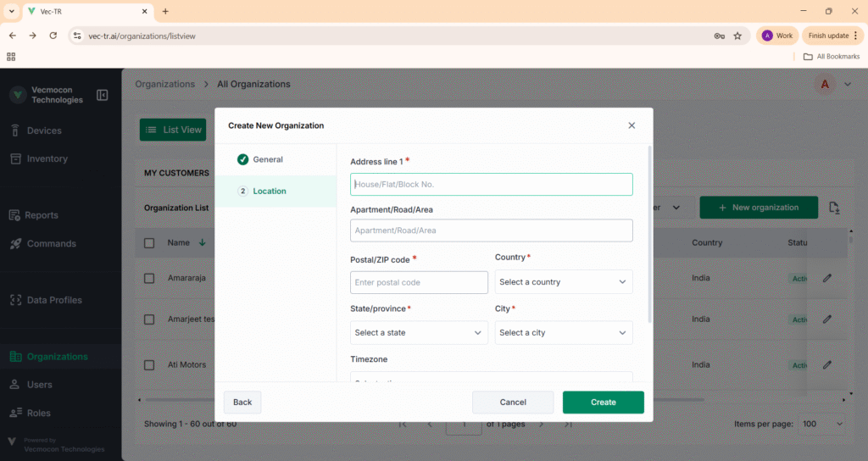Tick the Amararaja row checkbox
The image size is (868, 461).
(x=149, y=278)
